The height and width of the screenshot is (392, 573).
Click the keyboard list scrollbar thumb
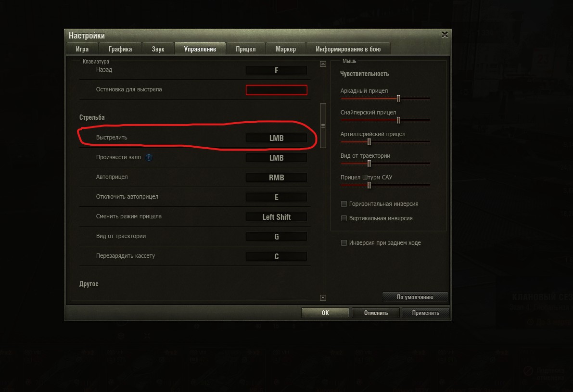click(323, 126)
